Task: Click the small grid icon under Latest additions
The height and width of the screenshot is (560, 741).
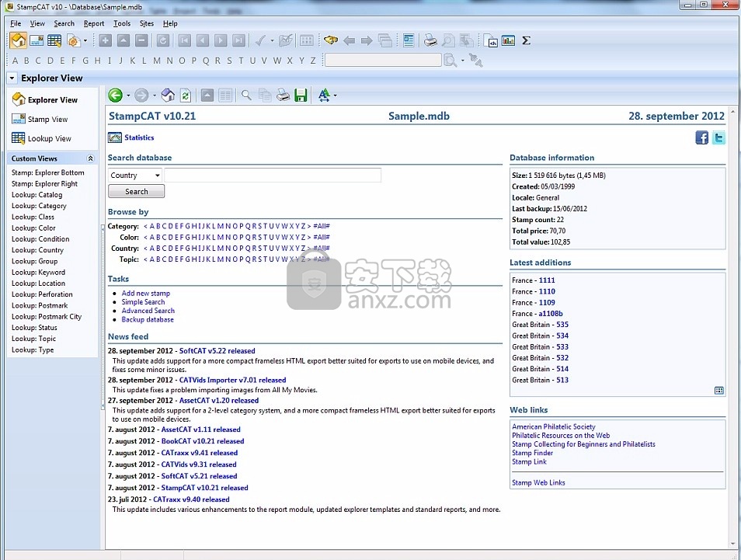Action: click(718, 390)
